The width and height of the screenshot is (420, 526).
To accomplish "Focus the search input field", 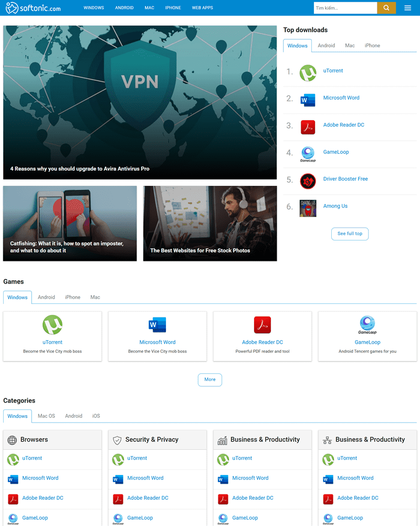I will (x=345, y=8).
